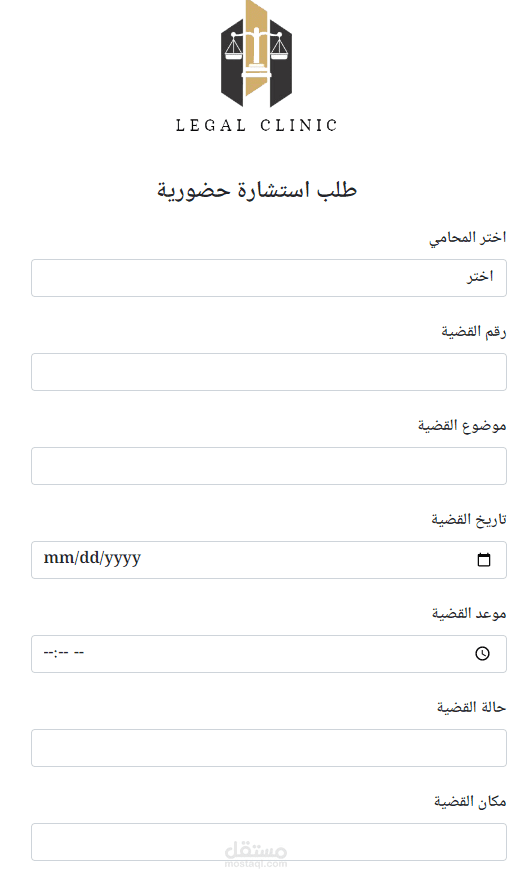The image size is (513, 887).
Task: Click the موعد القضية label
Action: tap(469, 613)
